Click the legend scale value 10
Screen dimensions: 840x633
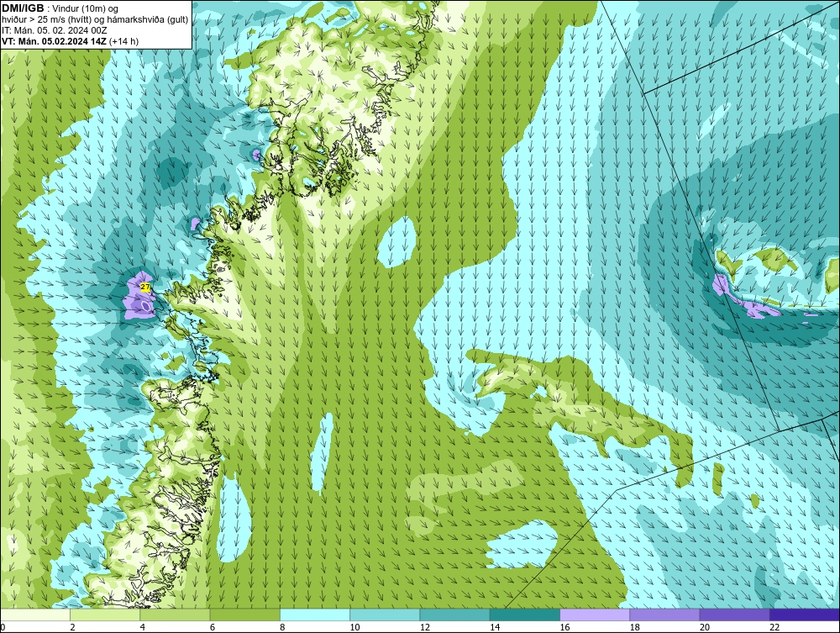[x=355, y=627]
